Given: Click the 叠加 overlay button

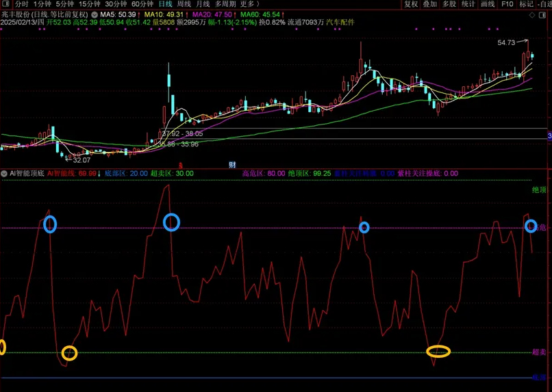Looking at the screenshot, I should [x=430, y=4].
